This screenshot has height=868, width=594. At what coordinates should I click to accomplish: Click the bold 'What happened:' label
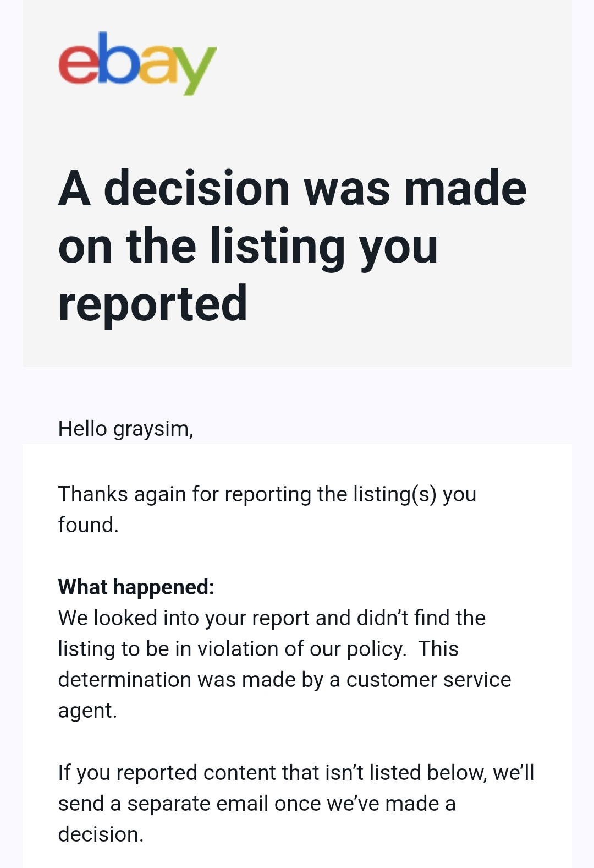click(x=136, y=587)
